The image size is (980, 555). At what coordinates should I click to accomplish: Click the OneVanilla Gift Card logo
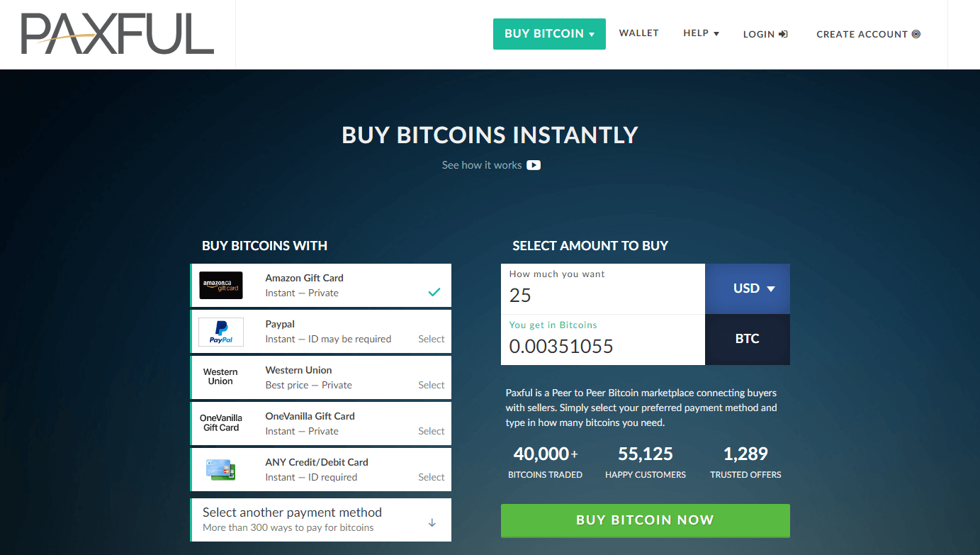click(221, 423)
